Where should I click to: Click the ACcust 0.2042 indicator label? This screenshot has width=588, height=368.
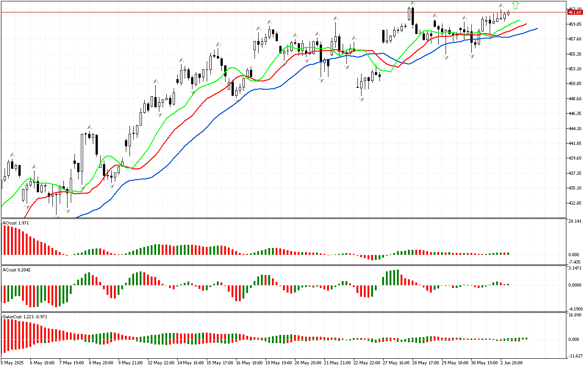pos(17,270)
